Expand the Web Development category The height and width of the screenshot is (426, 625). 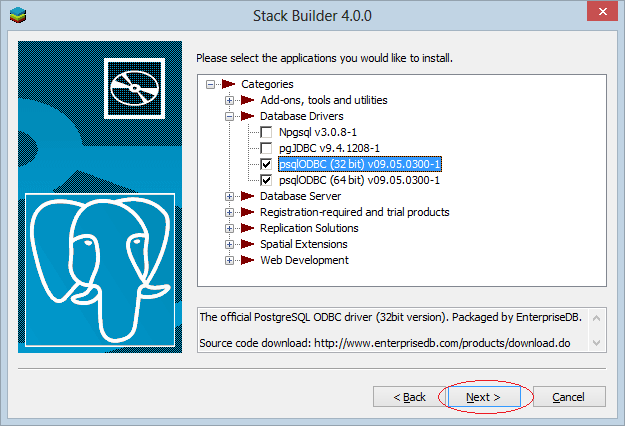point(229,260)
